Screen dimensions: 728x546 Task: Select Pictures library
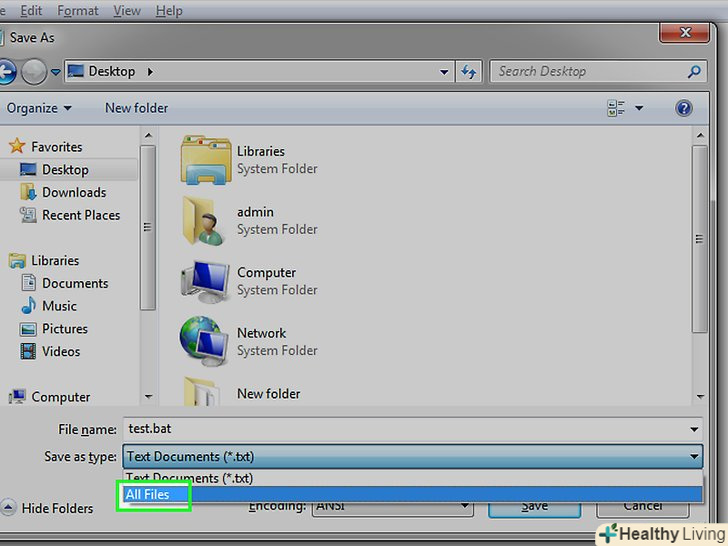point(65,329)
